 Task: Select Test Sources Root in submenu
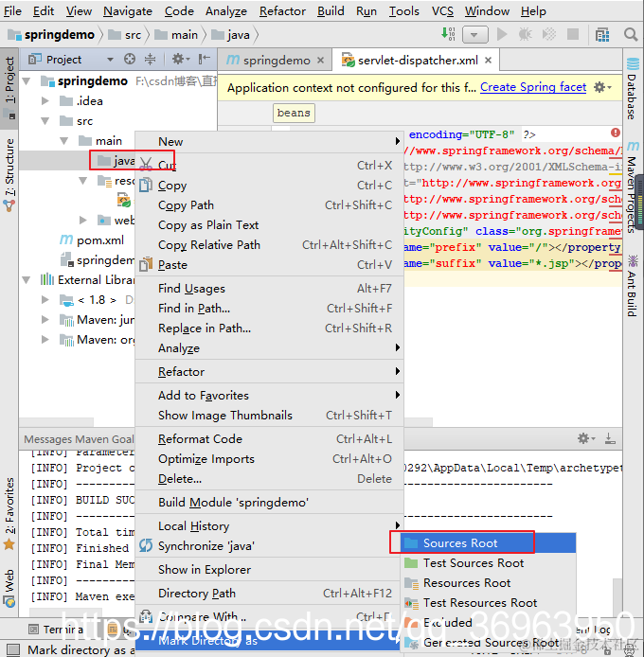[x=489, y=562]
